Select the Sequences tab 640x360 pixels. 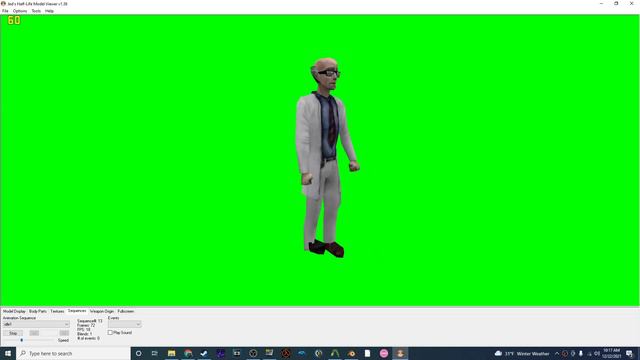[77, 311]
